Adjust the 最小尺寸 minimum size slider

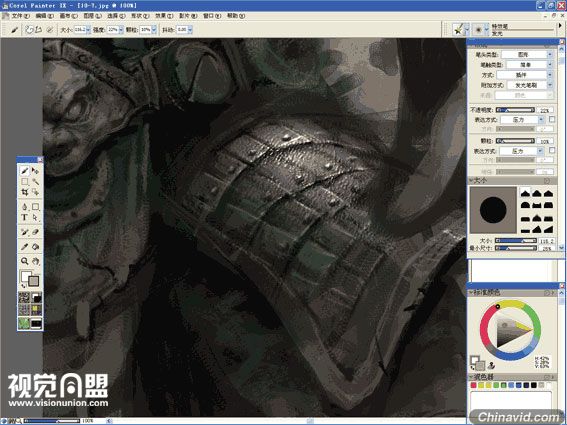pyautogui.click(x=516, y=248)
